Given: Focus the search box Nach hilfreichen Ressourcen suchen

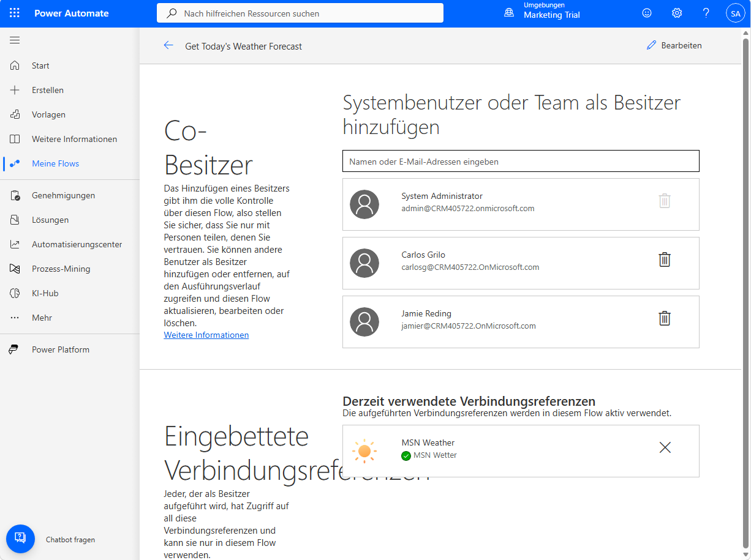Looking at the screenshot, I should coord(300,13).
